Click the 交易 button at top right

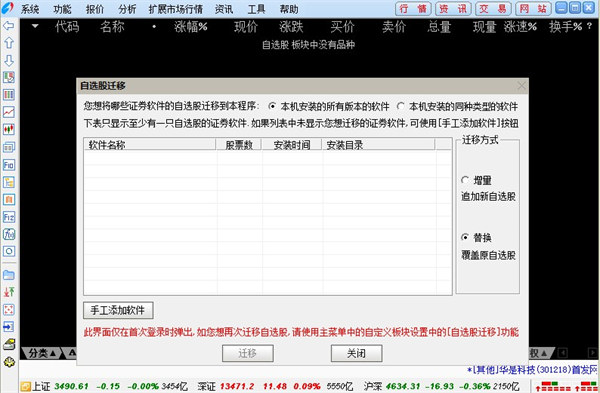click(493, 8)
